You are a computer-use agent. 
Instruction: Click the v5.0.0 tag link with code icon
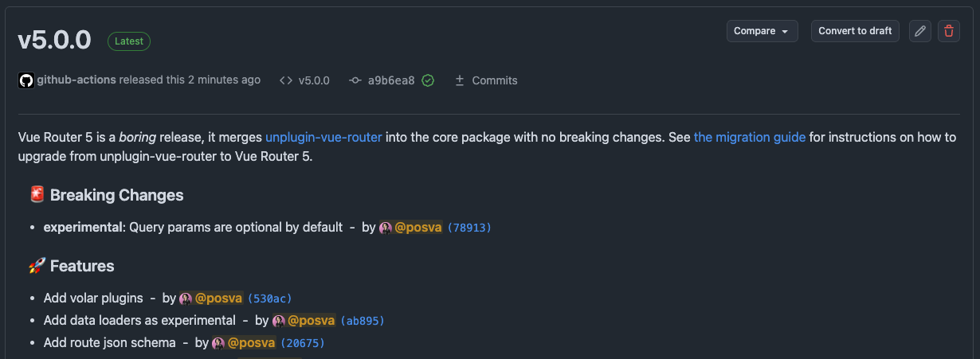(305, 80)
